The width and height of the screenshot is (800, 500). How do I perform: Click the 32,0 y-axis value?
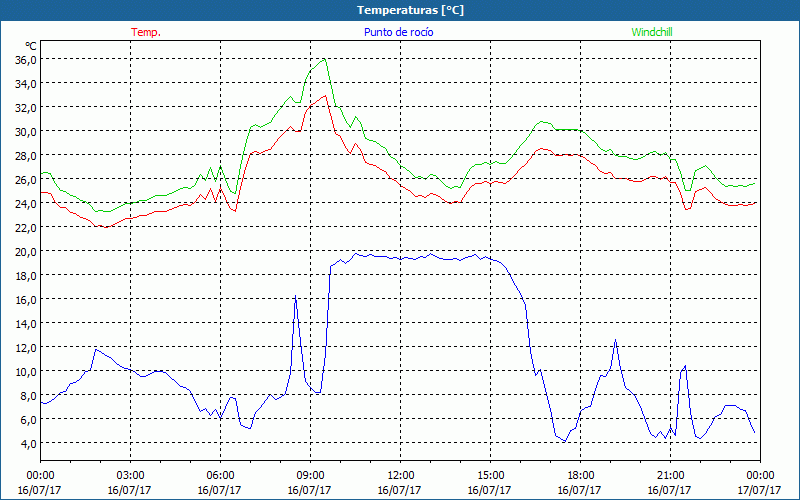26,108
